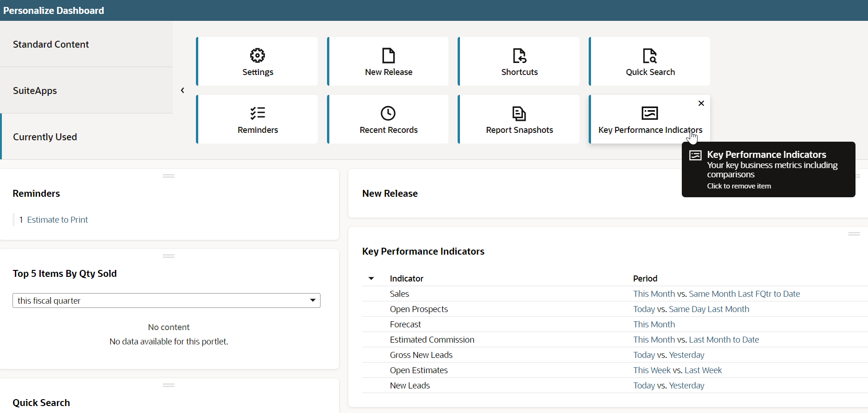Click the Forecast indicator cell
Image resolution: width=868 pixels, height=413 pixels.
[405, 325]
